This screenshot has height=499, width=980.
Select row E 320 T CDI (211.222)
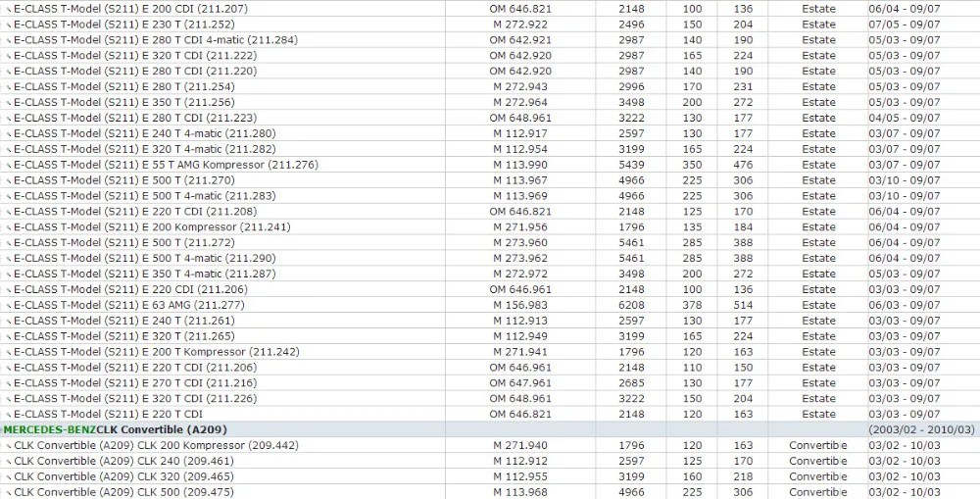(490, 56)
